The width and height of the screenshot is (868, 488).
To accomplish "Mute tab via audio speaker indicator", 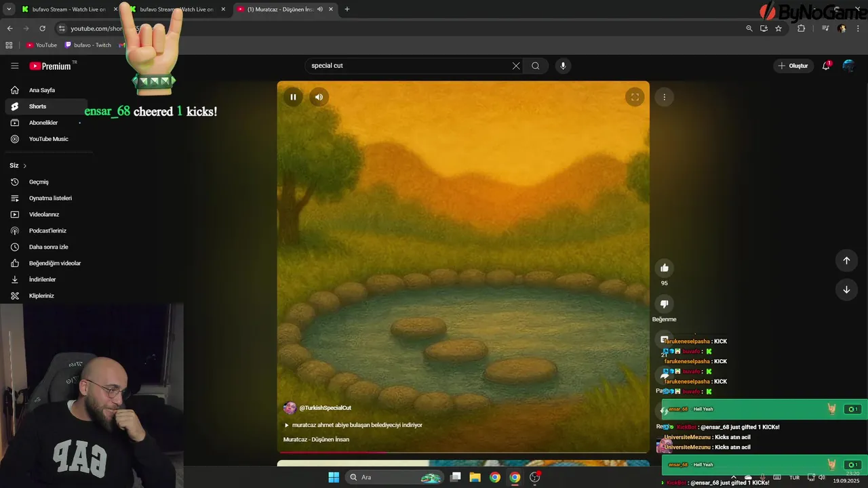I will [319, 9].
